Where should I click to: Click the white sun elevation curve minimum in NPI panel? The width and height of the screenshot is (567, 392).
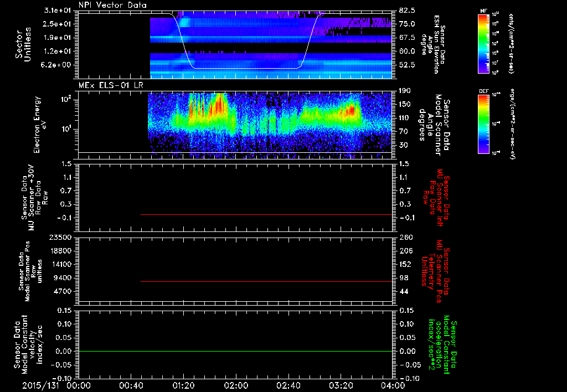point(246,68)
